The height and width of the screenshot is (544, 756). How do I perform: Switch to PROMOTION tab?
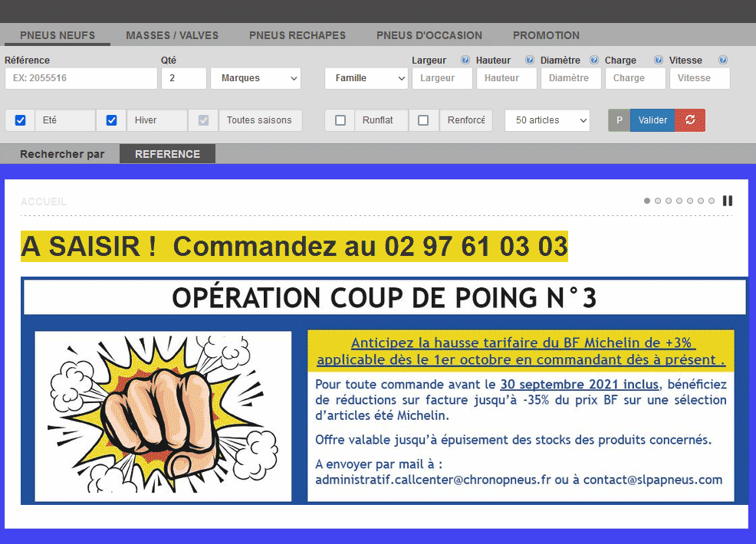tap(546, 35)
